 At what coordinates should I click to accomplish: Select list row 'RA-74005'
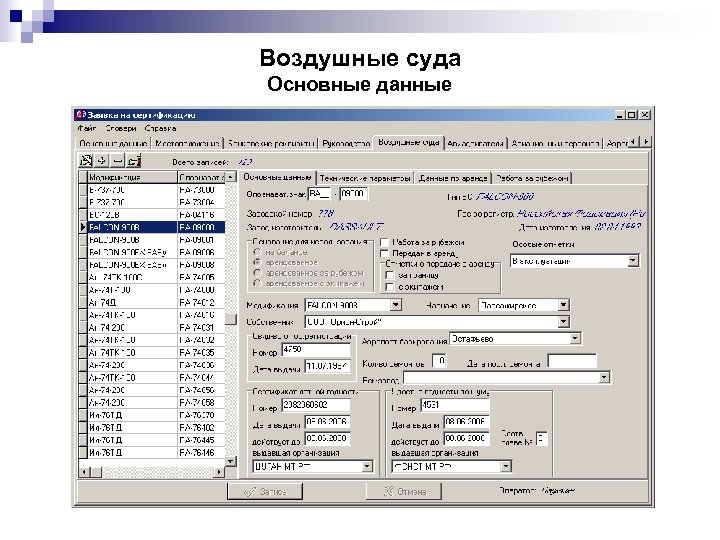pyautogui.click(x=156, y=277)
